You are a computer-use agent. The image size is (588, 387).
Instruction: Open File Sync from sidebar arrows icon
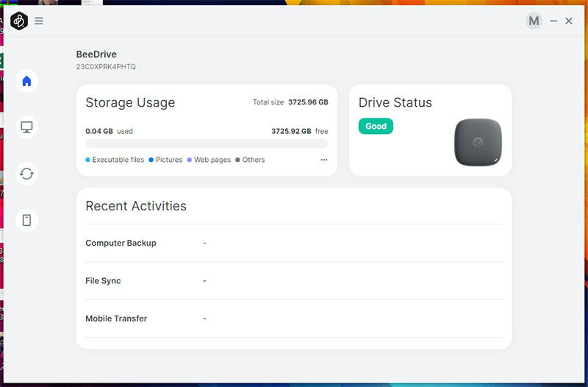pos(26,174)
